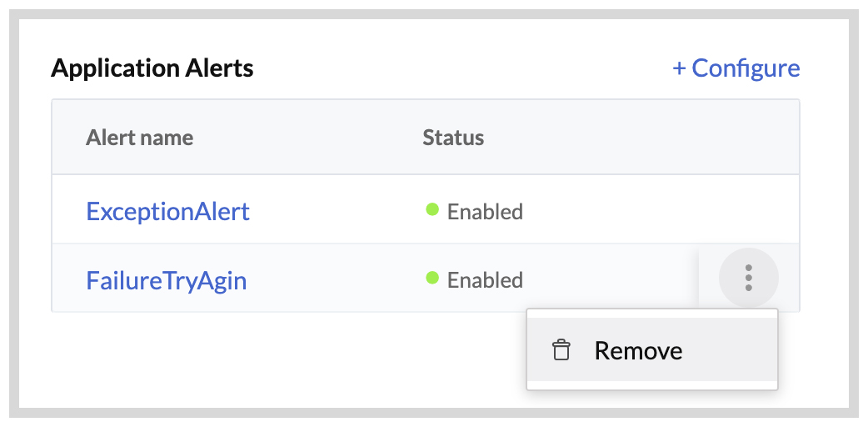This screenshot has height=427, width=868.
Task: Click Enabled status text in ExceptionAlert row
Action: click(485, 212)
